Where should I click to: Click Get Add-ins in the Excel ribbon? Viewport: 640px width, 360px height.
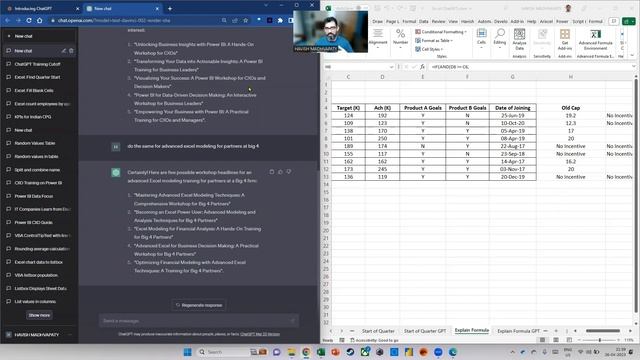coord(565,39)
